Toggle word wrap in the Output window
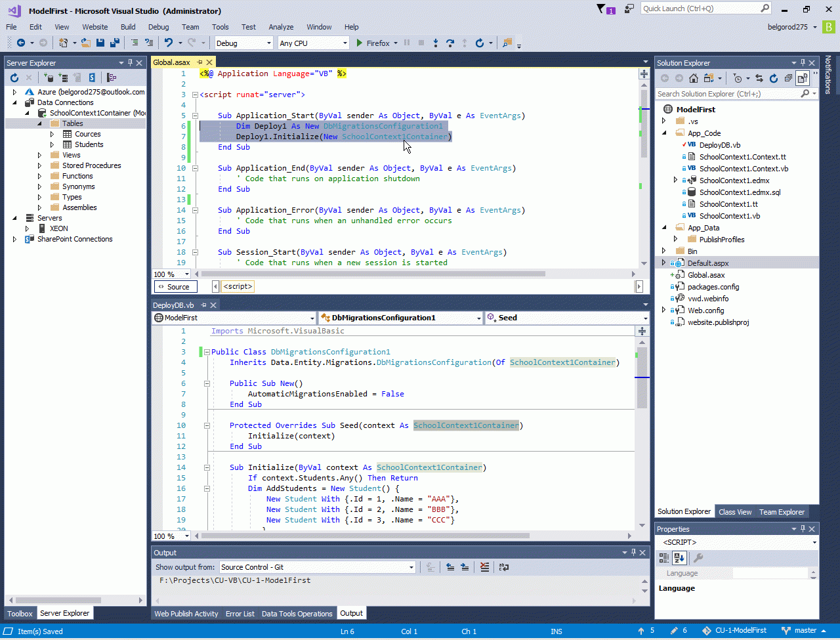 click(x=504, y=567)
